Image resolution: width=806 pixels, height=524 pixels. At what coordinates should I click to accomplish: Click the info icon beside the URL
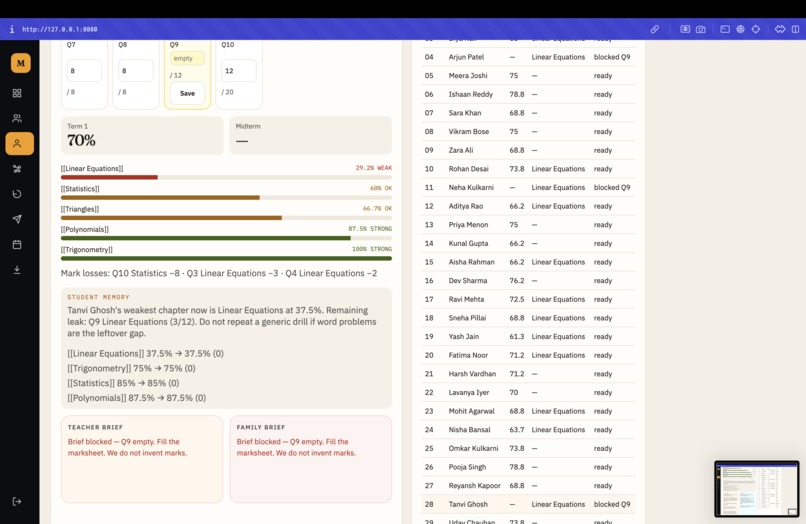pyautogui.click(x=12, y=29)
